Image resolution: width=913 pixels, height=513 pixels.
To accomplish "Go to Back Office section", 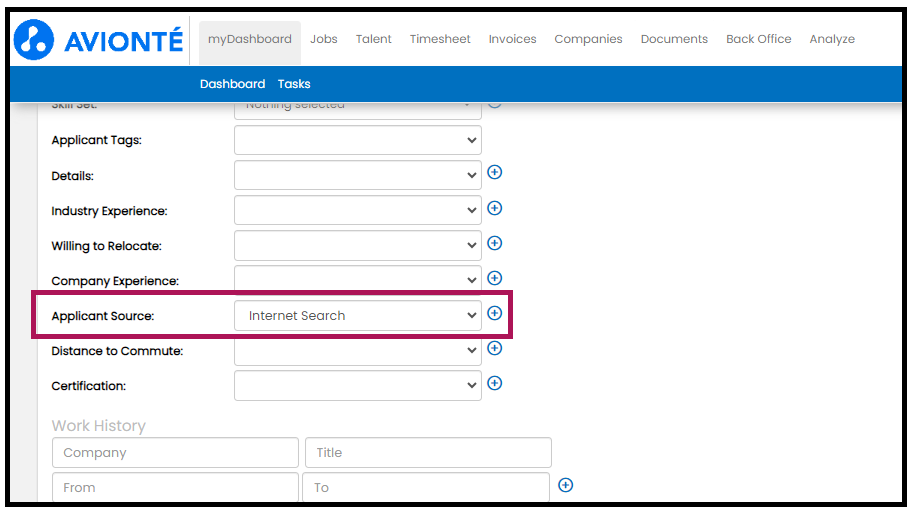I will (758, 39).
